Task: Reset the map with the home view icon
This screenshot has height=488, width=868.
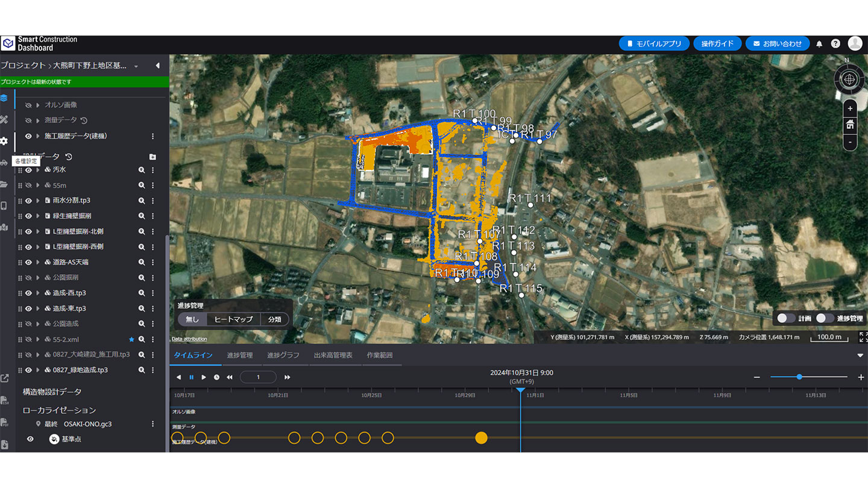Action: (x=850, y=125)
